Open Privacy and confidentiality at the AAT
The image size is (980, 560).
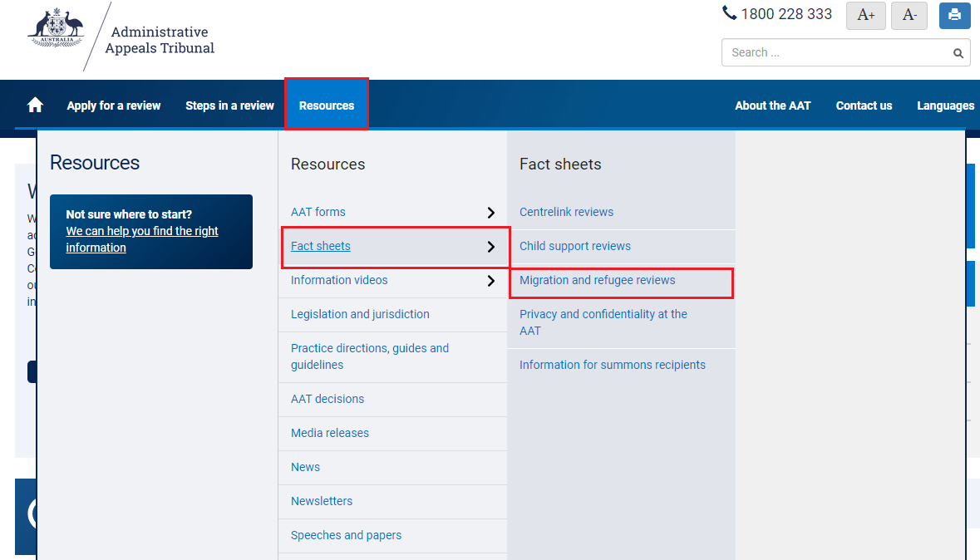(603, 322)
